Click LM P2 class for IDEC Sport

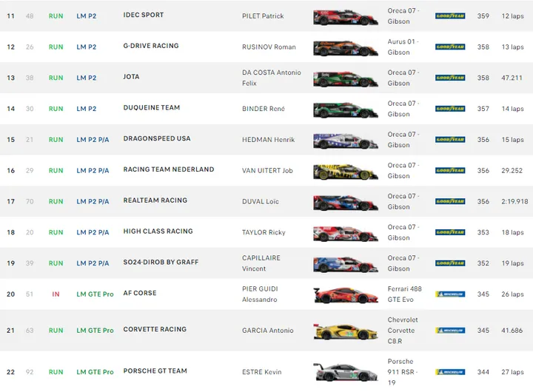pos(87,16)
